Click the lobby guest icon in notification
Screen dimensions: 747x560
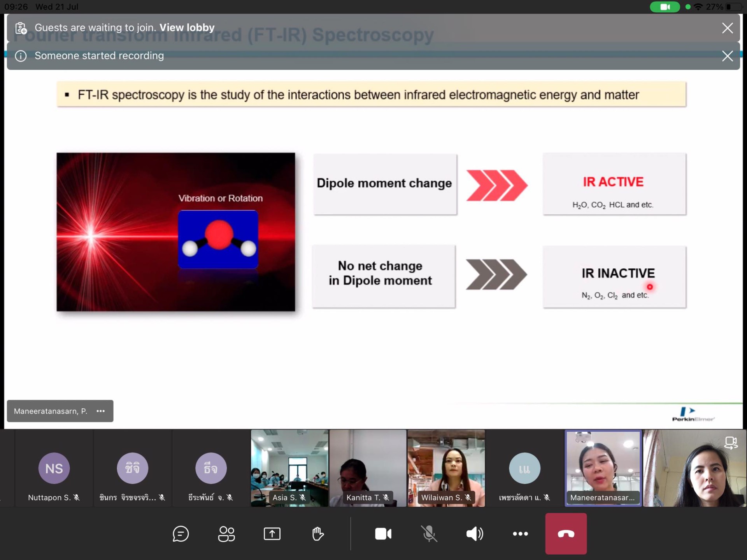pyautogui.click(x=21, y=28)
